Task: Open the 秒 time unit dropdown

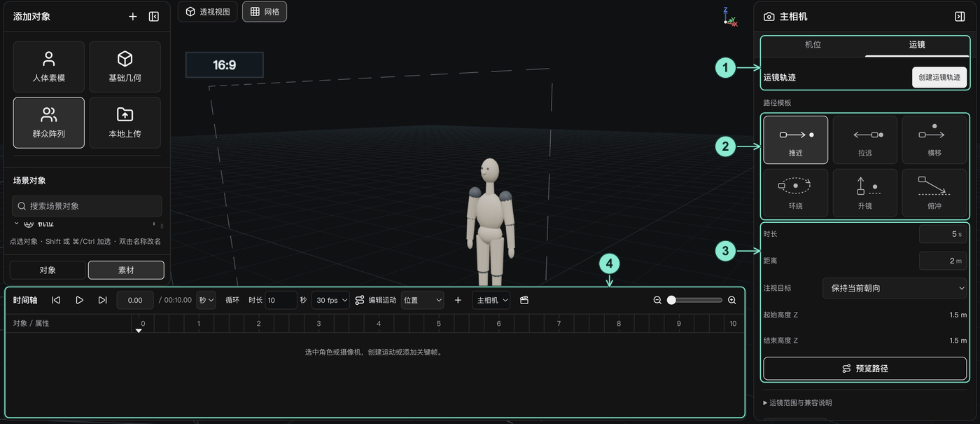Action: coord(206,300)
